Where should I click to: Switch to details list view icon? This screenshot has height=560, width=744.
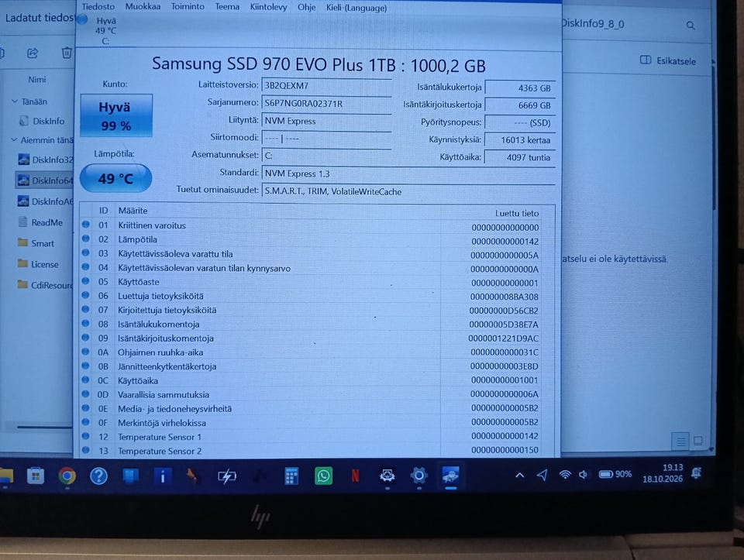681,441
